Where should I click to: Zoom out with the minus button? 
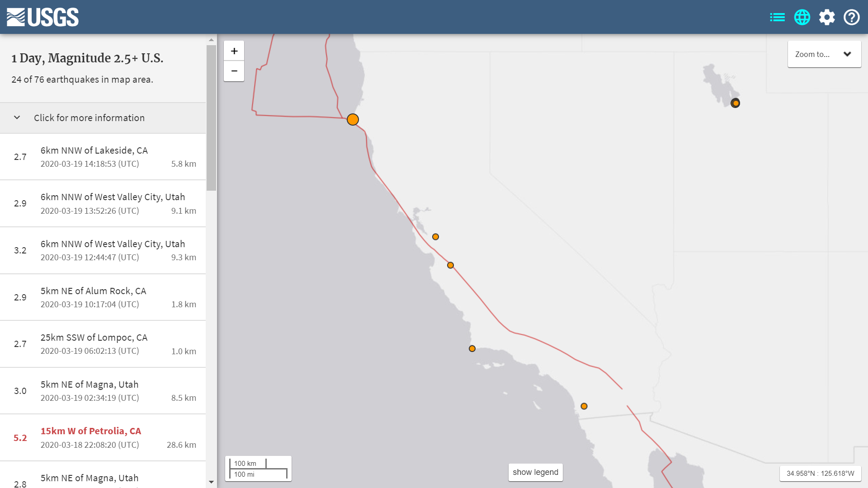234,71
